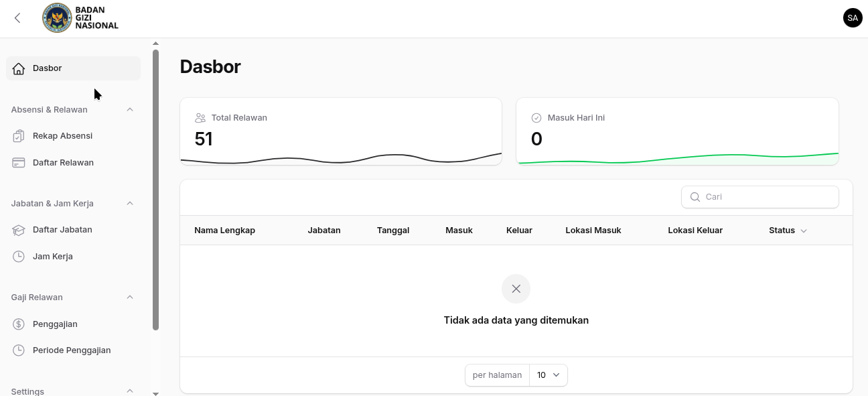Click the Masuk Hari Ini value 0
Screen dimensions: 868x396
tap(536, 139)
